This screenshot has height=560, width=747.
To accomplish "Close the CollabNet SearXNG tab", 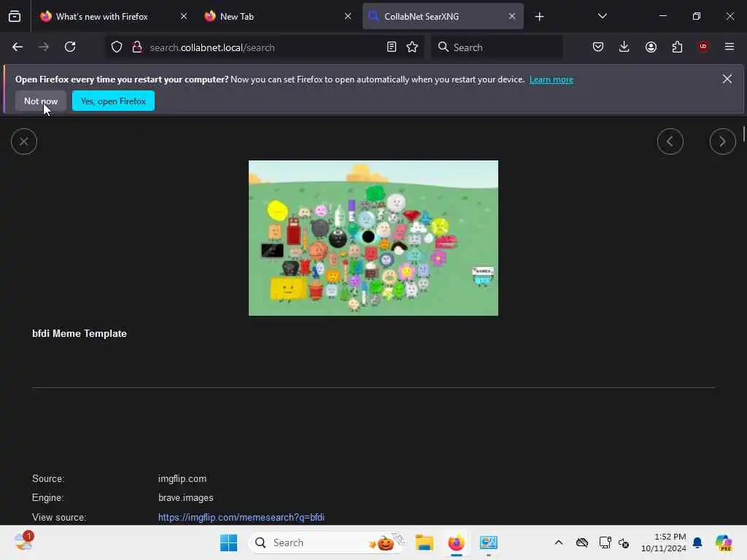I will pos(512,17).
